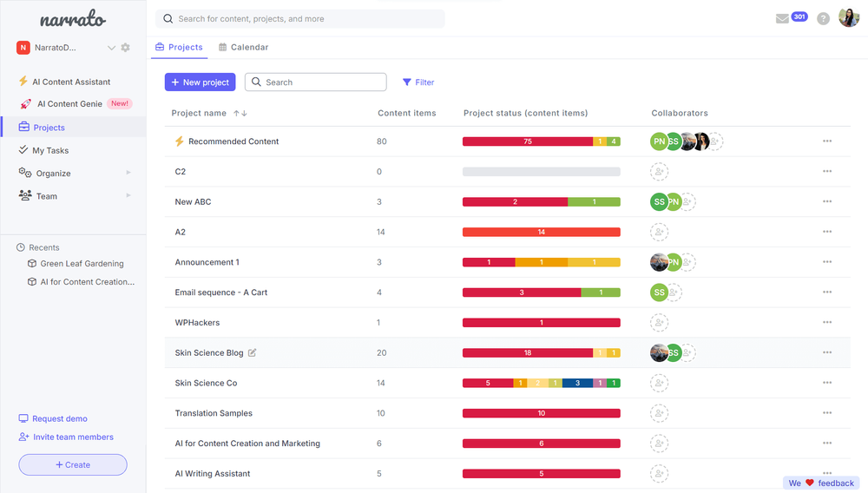Viewport: 868px width, 493px height.
Task: Open the WPHackers project
Action: point(197,322)
